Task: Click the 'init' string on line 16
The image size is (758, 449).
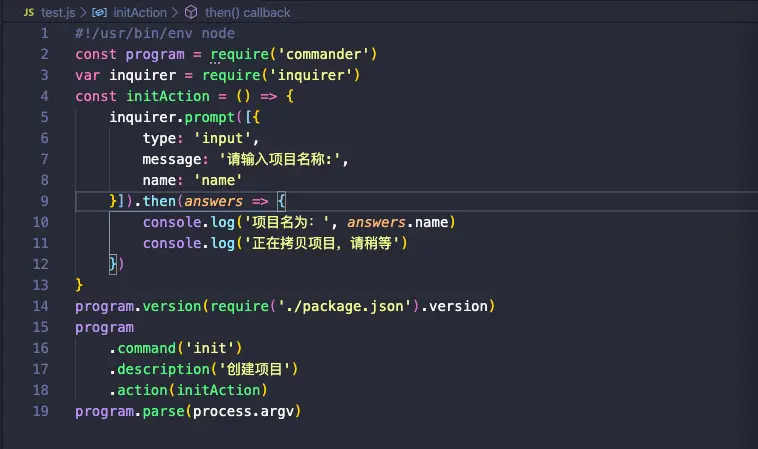Action: point(210,348)
